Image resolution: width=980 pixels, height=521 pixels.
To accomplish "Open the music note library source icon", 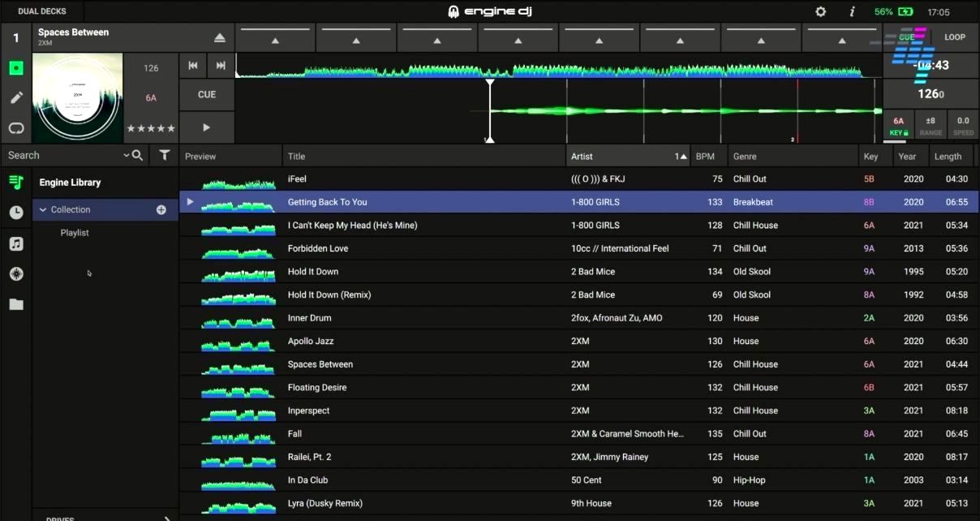I will pos(15,243).
